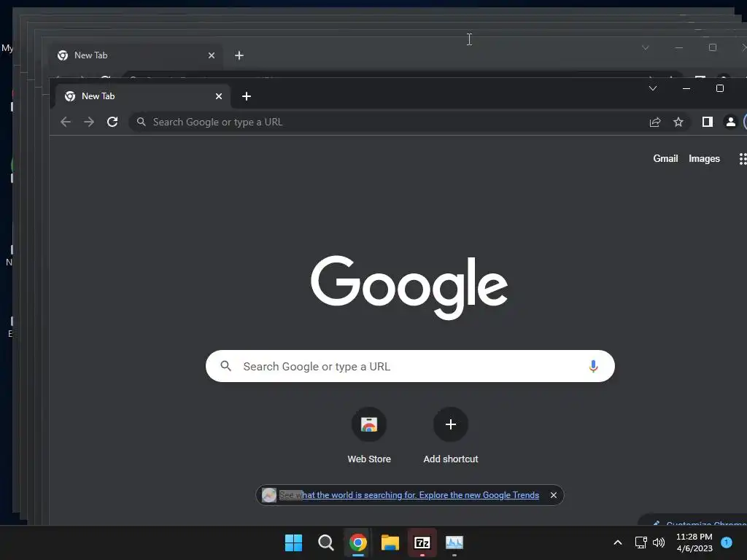
Task: Click the Chrome icon in the taskbar
Action: tap(357, 542)
